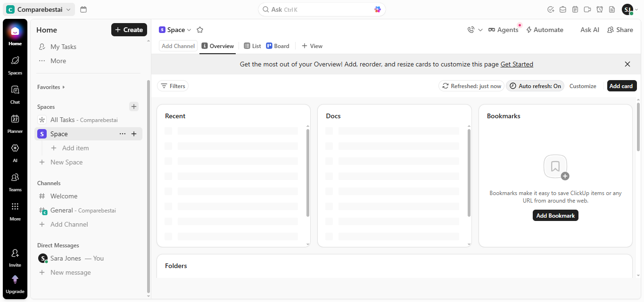Open the document icon in top bar
The image size is (644, 302).
612,9
